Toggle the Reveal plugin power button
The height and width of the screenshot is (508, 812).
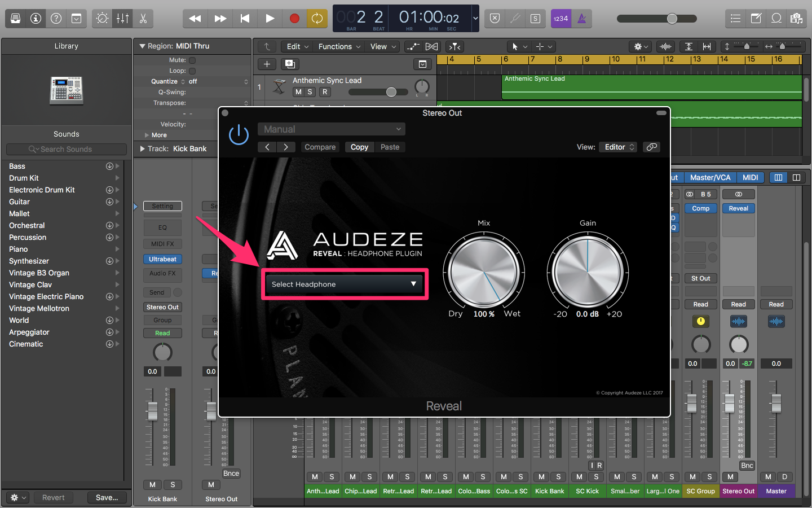(x=239, y=135)
